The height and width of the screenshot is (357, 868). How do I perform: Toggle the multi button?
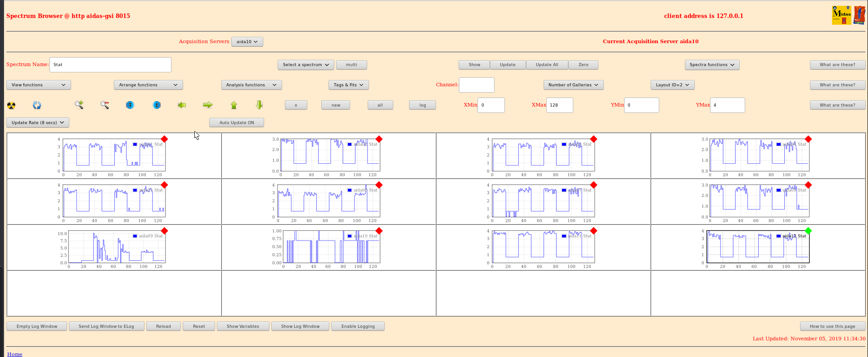[x=351, y=65]
